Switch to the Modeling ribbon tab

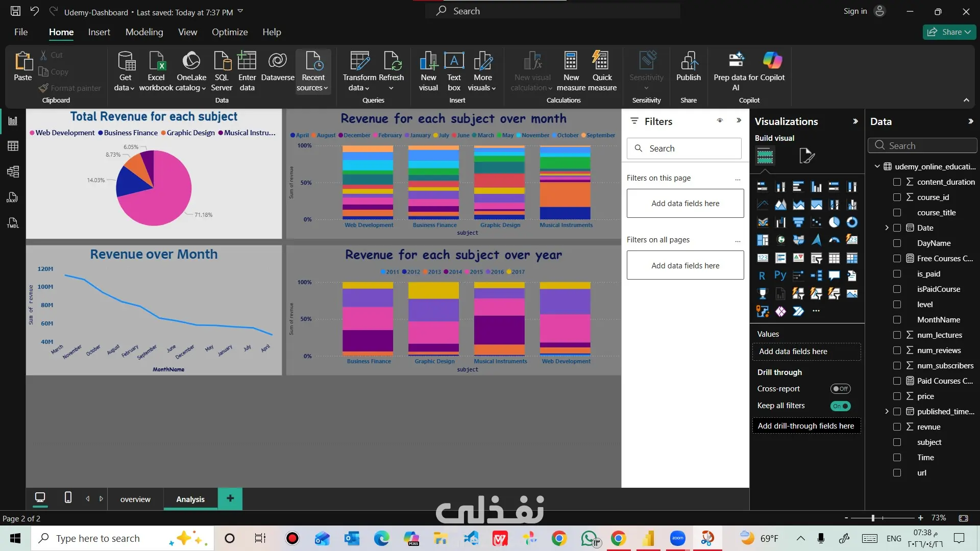coord(144,32)
